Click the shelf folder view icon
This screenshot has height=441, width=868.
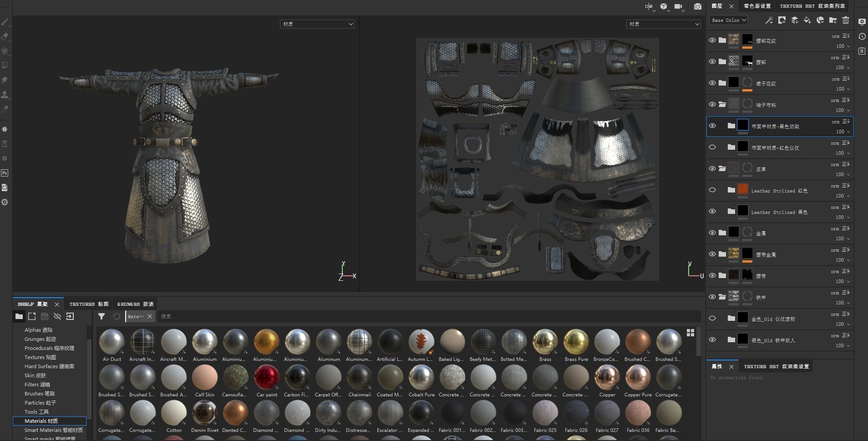tap(19, 316)
